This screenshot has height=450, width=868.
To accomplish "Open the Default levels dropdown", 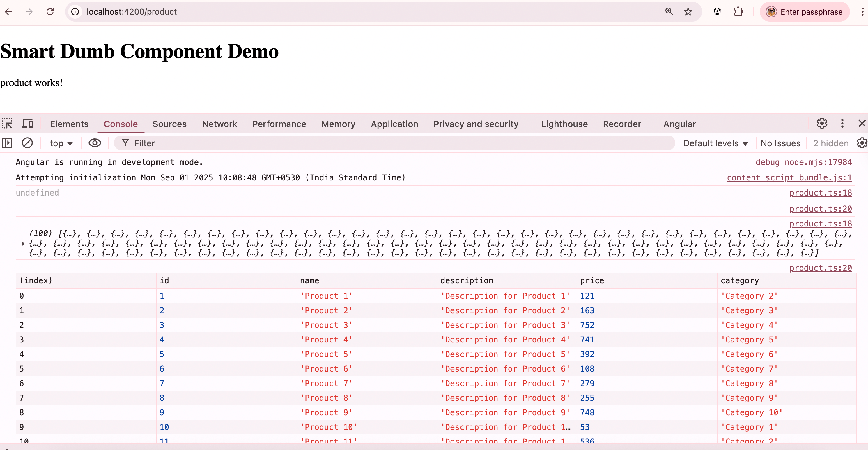I will click(715, 143).
